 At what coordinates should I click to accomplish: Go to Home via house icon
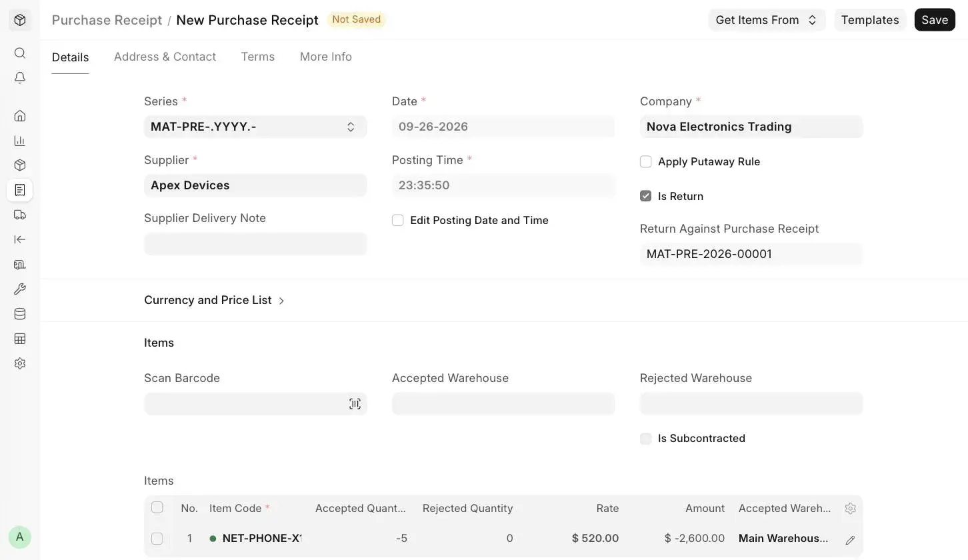(20, 116)
